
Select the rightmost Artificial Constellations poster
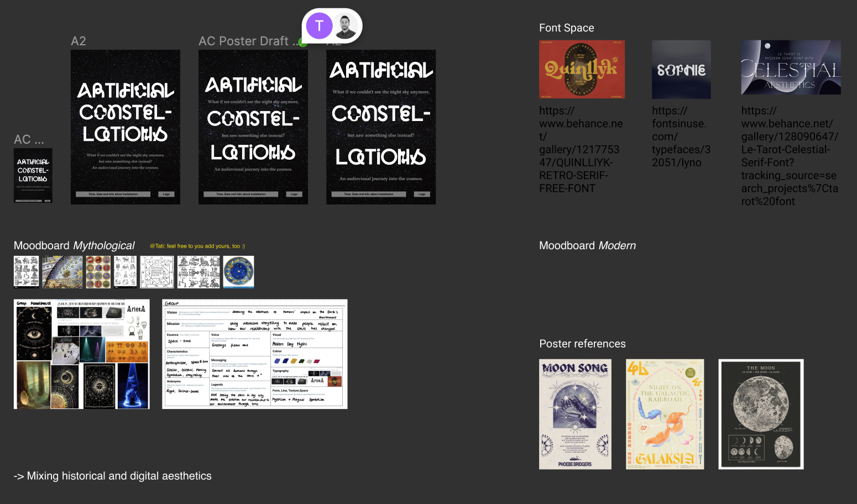coord(381,127)
